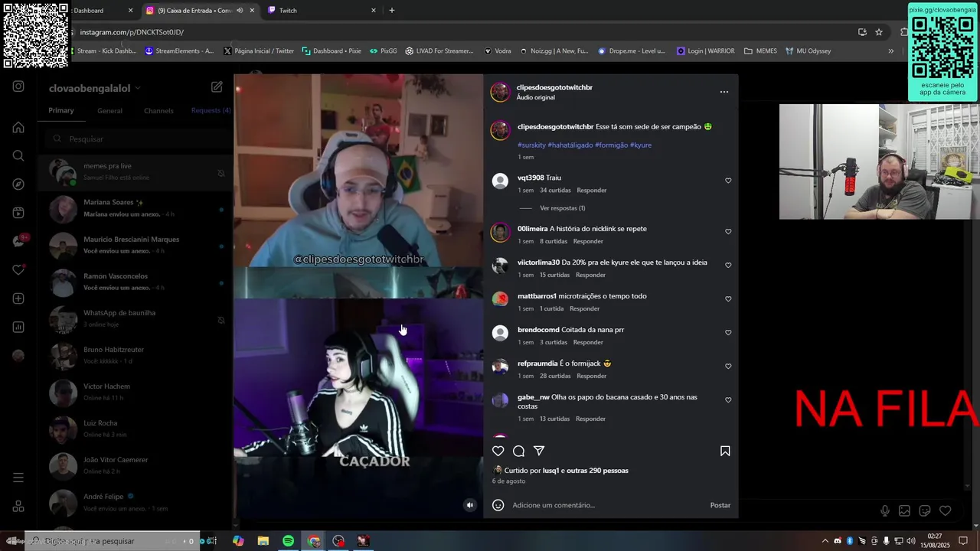Open the 'outras 290 pessoas' likes list

pos(598,471)
